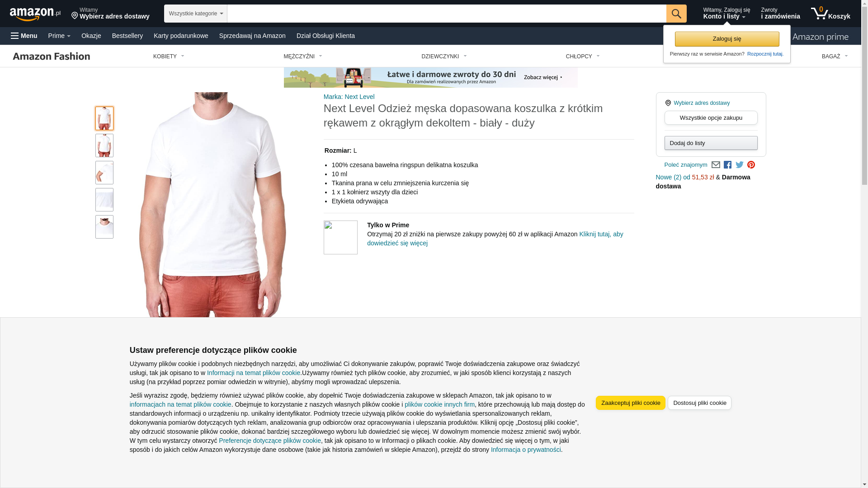Accept cookies with Zaakceptuj pliki cookie
Viewport: 868px width, 488px height.
[x=630, y=403]
